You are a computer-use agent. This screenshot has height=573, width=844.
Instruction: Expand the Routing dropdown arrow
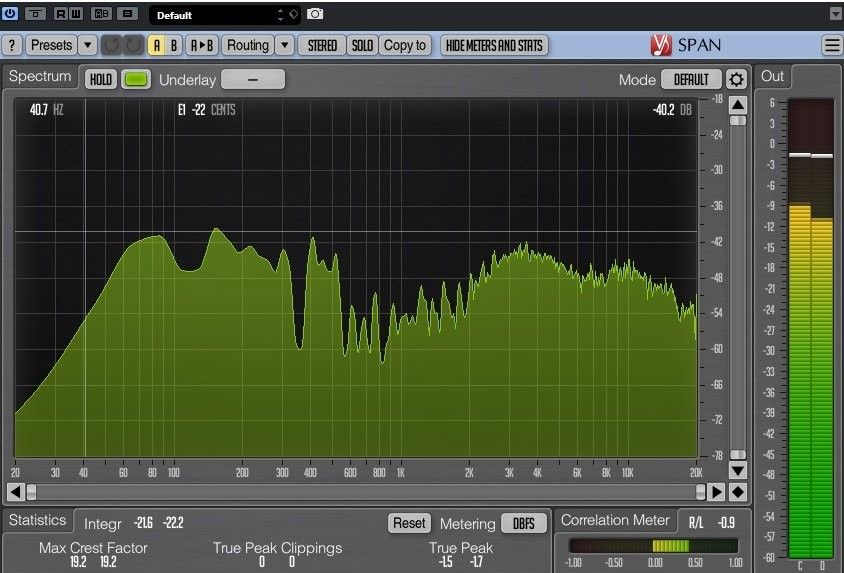(285, 45)
